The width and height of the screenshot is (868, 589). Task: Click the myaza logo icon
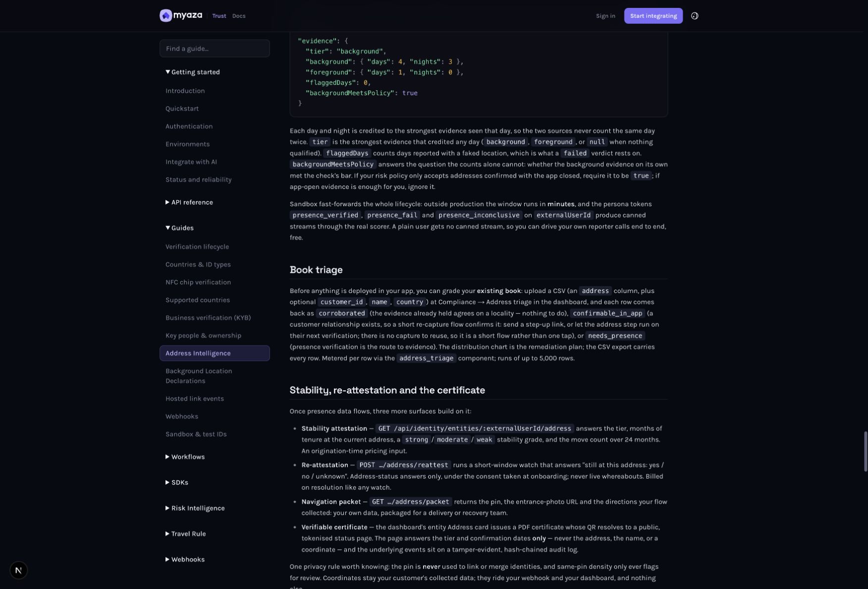coord(165,16)
